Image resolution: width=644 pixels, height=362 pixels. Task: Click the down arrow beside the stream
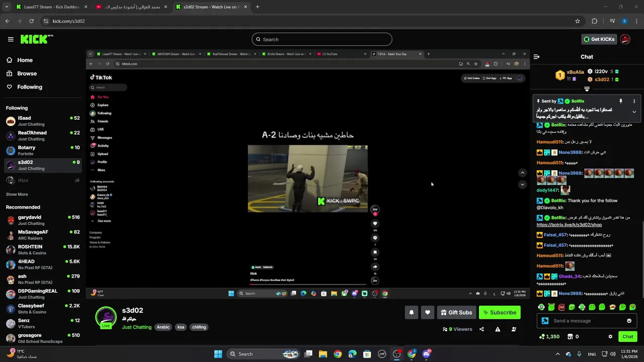522,185
